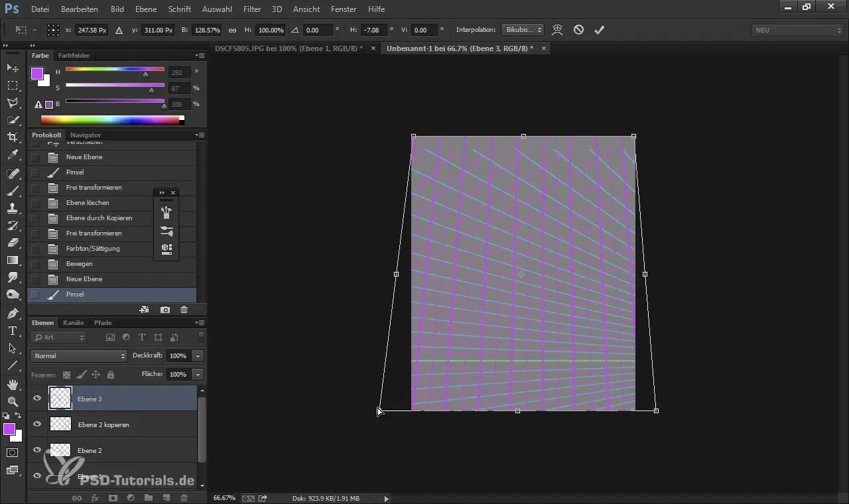Open the Filter menu
The image size is (849, 504).
click(251, 9)
